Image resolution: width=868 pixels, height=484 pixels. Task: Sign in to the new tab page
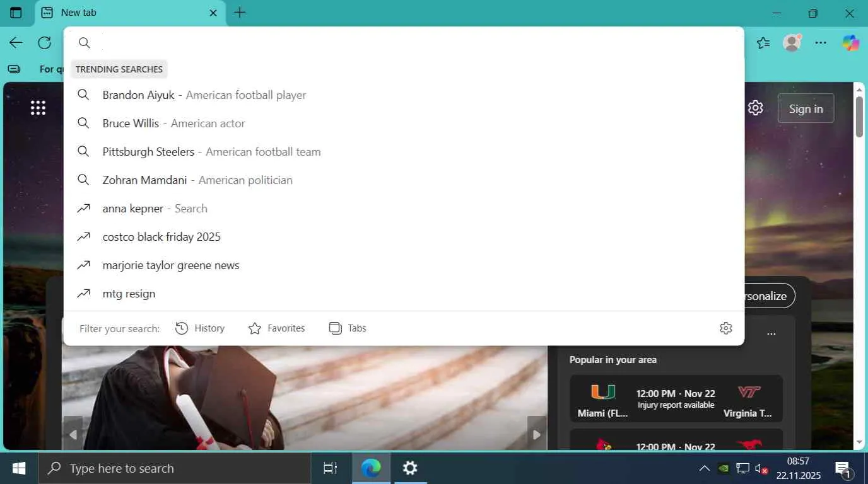pyautogui.click(x=806, y=108)
